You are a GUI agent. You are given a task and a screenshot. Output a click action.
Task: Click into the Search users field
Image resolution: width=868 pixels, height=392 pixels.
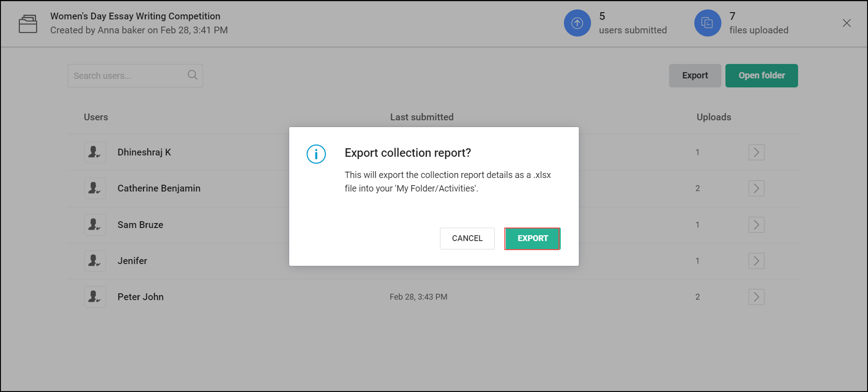(x=135, y=76)
